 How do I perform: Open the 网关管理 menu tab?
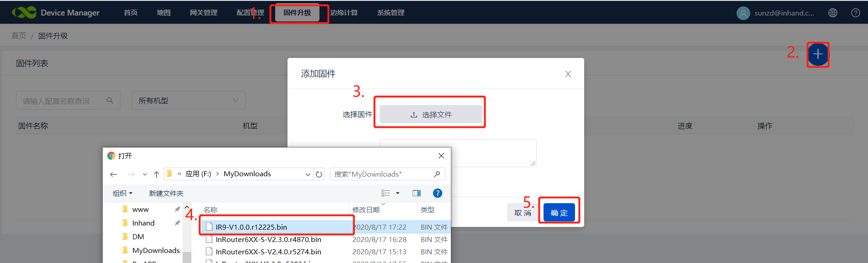[x=204, y=13]
